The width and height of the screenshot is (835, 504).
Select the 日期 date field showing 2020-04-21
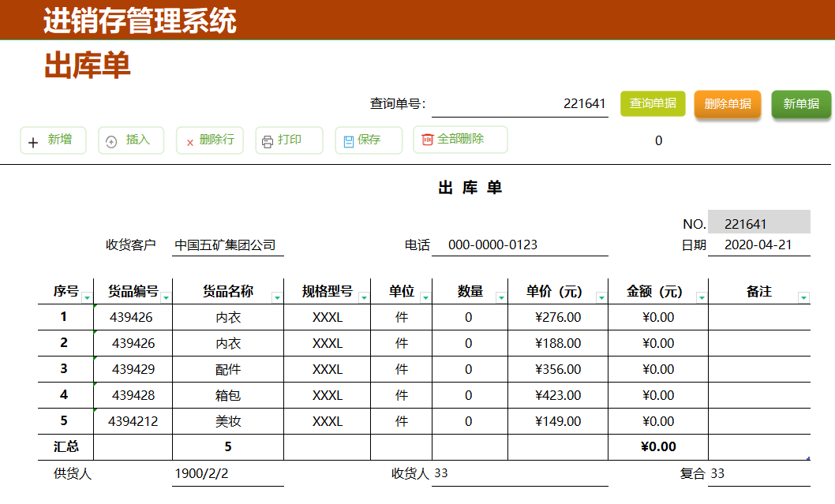(759, 245)
